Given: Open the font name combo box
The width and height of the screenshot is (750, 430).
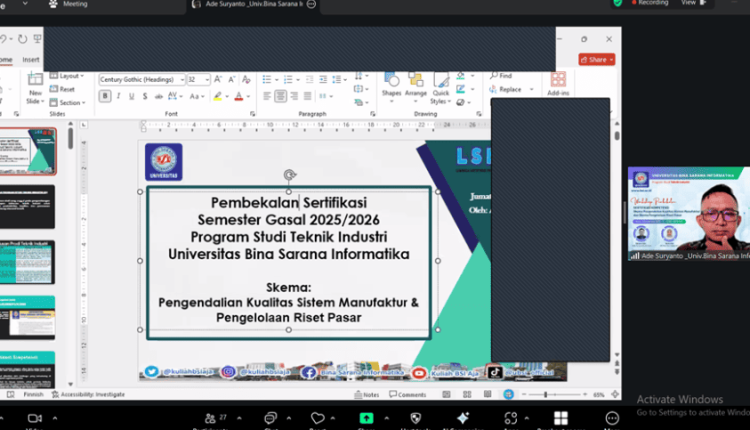Looking at the screenshot, I should [x=142, y=79].
